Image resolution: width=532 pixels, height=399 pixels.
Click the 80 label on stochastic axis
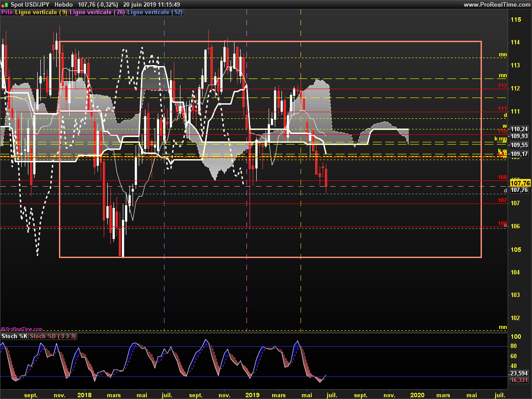pyautogui.click(x=515, y=347)
